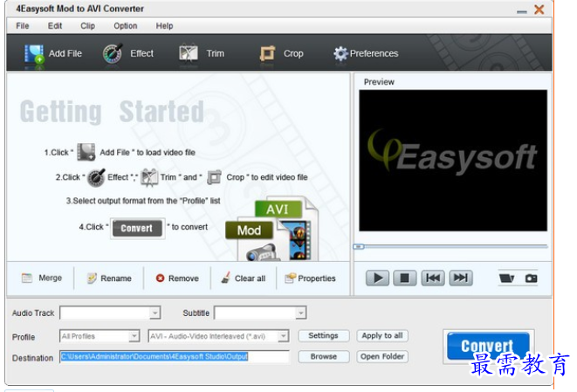The width and height of the screenshot is (577, 392).
Task: Click the Destination path field
Action: click(x=175, y=357)
